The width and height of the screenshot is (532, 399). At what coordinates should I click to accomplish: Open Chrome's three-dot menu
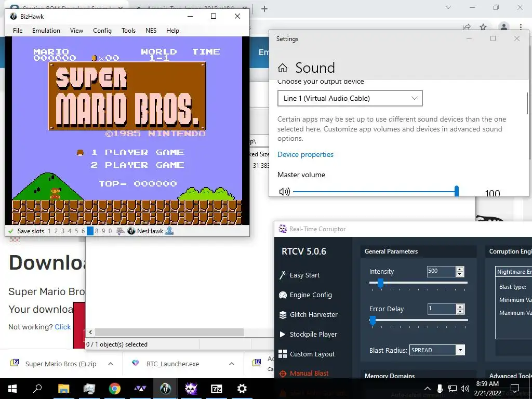pos(521,27)
